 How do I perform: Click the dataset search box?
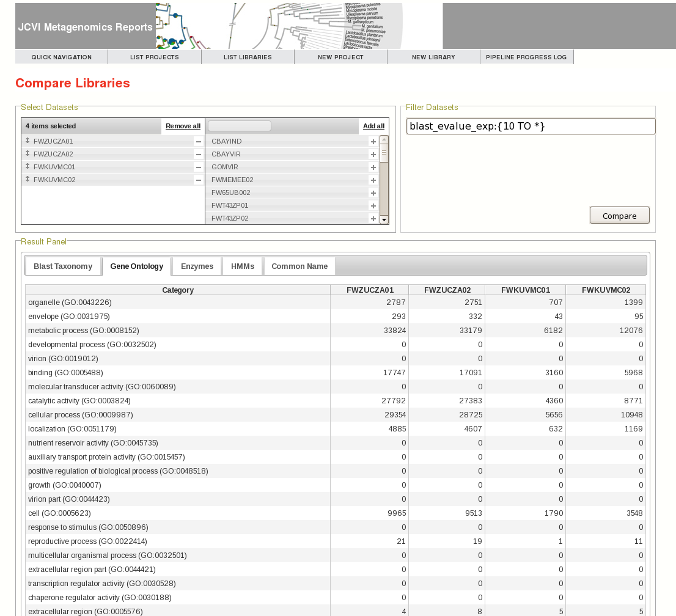[x=240, y=126]
